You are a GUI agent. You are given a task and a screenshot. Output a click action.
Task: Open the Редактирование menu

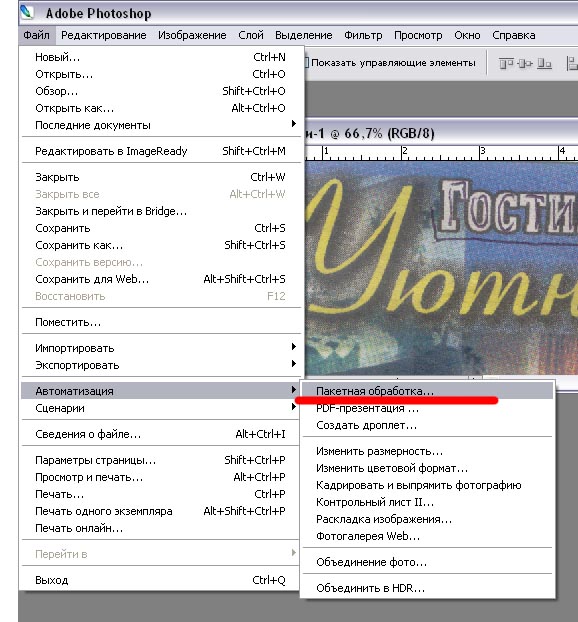pyautogui.click(x=104, y=35)
